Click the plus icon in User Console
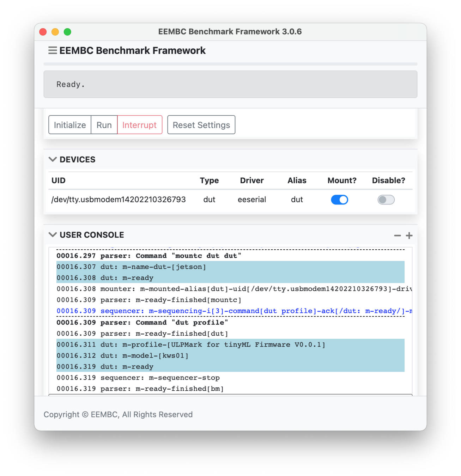This screenshot has height=476, width=461. pyautogui.click(x=409, y=236)
